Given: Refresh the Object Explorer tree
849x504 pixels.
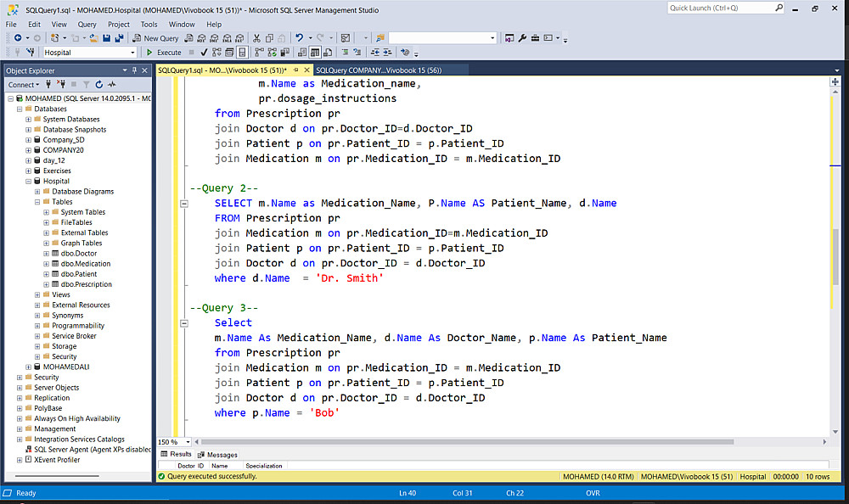Looking at the screenshot, I should coord(99,85).
